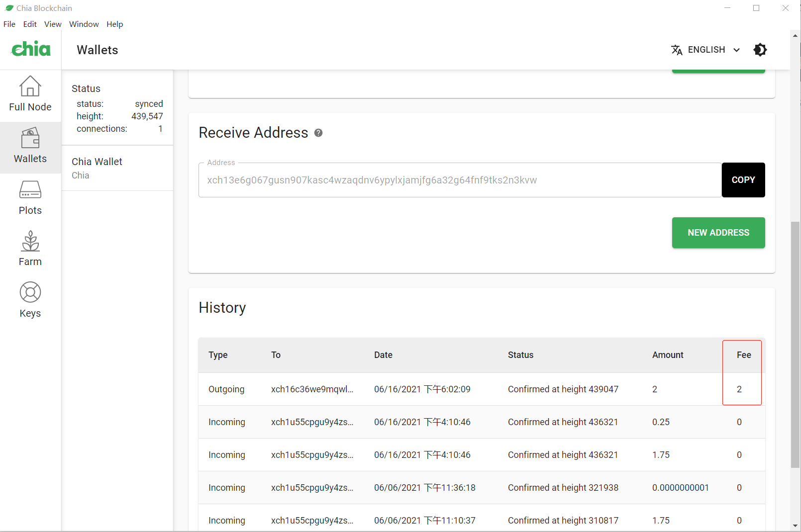Click the height value 439,547
Screen dimensions: 801x532
147,116
